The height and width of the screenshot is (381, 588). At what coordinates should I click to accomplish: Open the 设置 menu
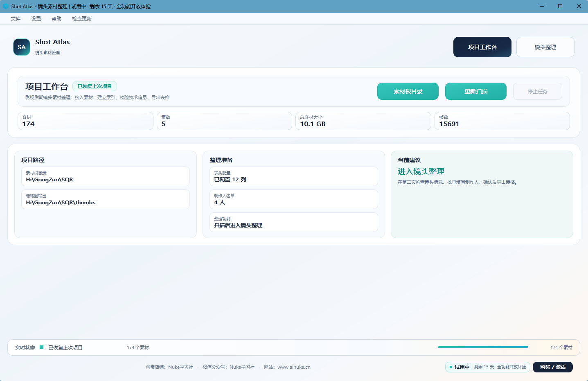[36, 19]
